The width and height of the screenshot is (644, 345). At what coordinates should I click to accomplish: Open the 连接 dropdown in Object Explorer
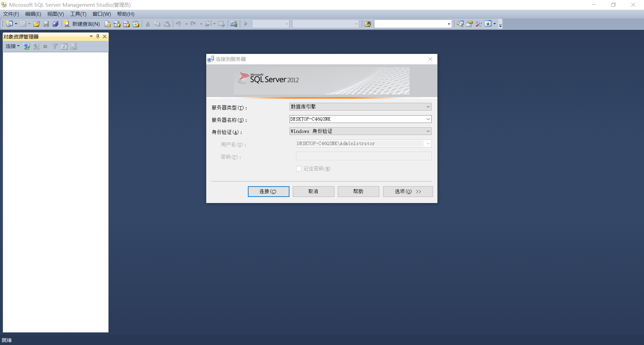(12, 46)
